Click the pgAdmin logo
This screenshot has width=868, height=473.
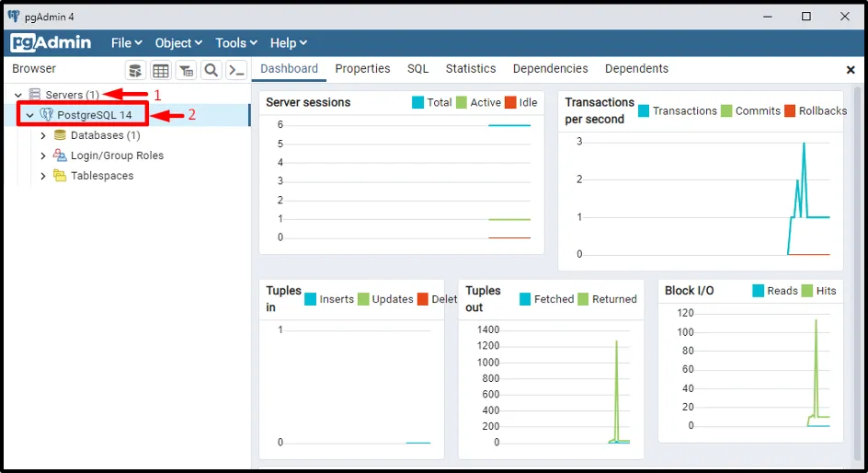pyautogui.click(x=51, y=42)
